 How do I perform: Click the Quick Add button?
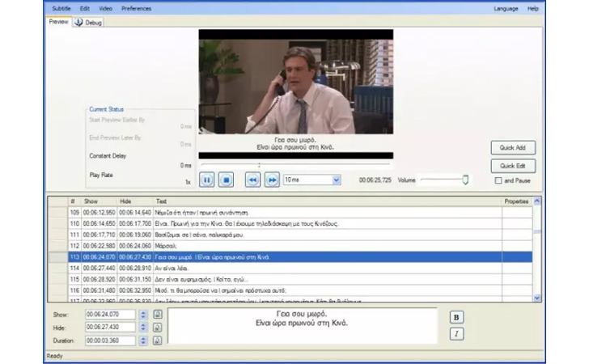pos(513,148)
